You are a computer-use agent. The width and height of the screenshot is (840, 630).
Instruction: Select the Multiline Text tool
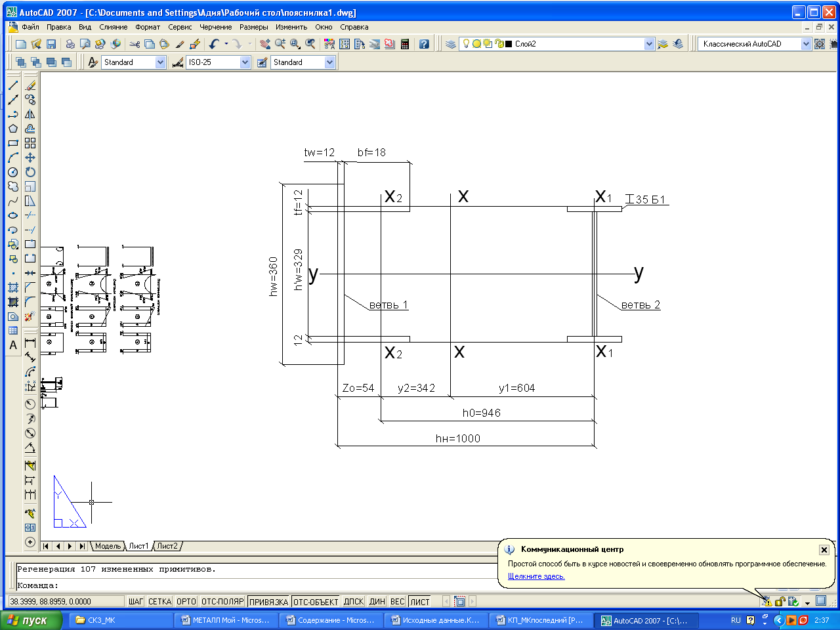point(12,345)
